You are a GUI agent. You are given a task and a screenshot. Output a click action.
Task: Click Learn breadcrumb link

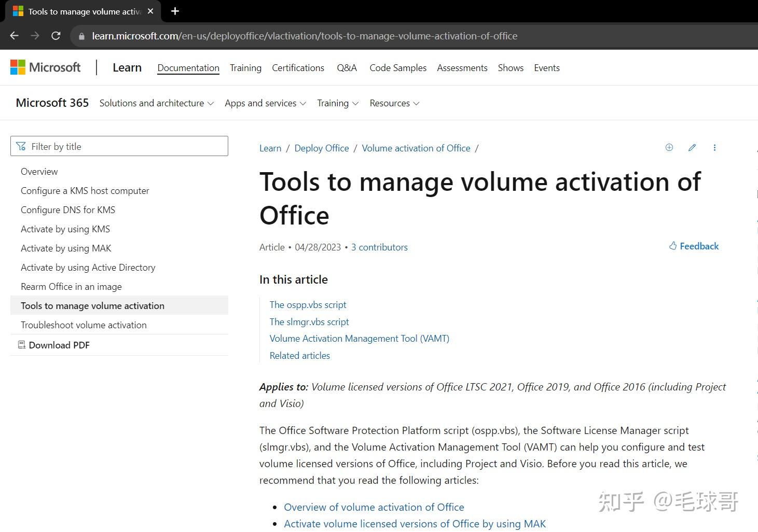pyautogui.click(x=270, y=148)
